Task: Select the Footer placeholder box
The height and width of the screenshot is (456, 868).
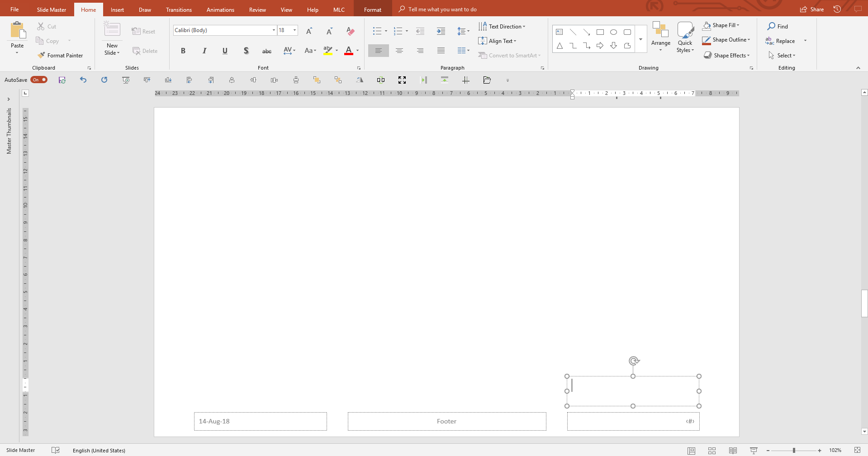Action: pos(447,421)
